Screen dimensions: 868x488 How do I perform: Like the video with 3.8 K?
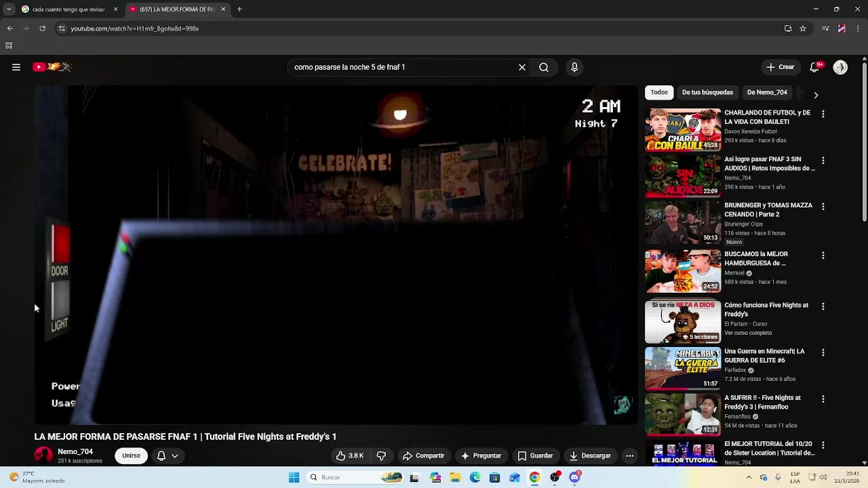click(x=350, y=455)
